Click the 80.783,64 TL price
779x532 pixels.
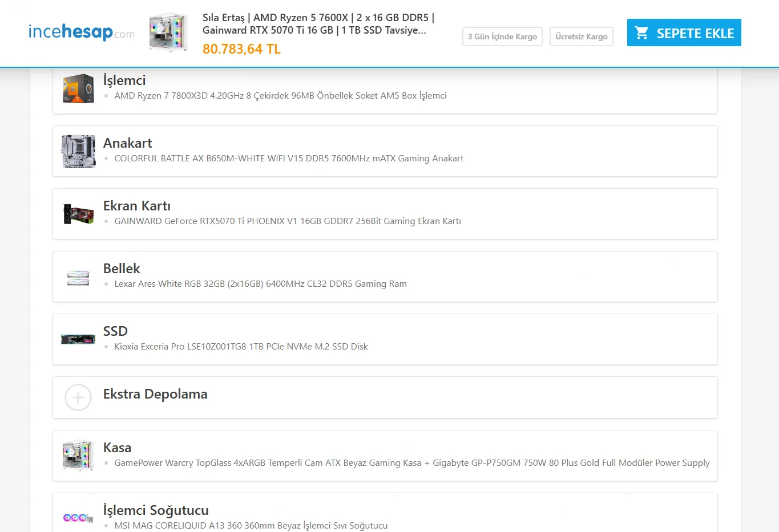(x=241, y=50)
